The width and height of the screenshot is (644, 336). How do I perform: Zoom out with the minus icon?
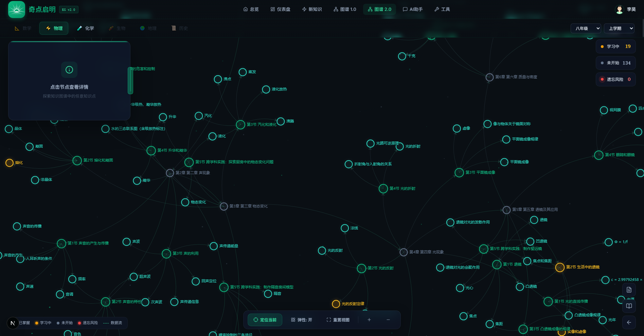pyautogui.click(x=388, y=320)
